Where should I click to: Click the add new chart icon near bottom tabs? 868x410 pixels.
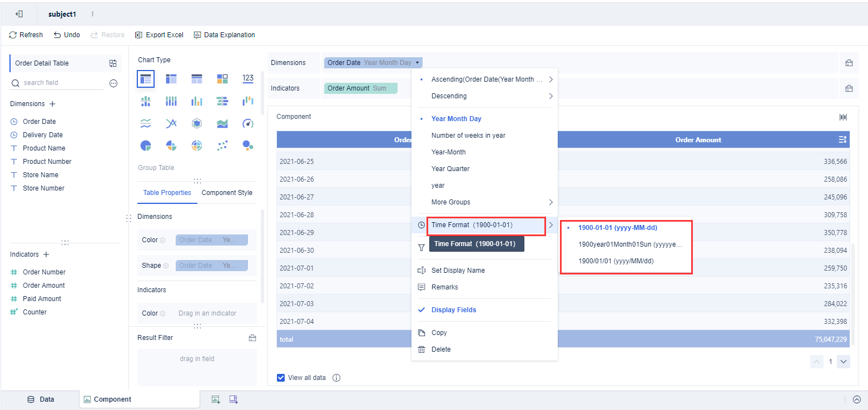point(216,399)
